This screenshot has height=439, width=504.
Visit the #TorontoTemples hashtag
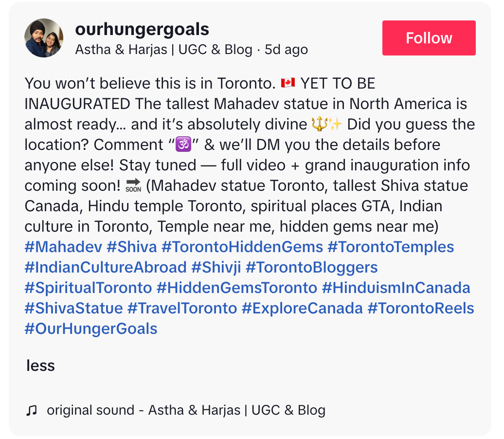pos(391,247)
